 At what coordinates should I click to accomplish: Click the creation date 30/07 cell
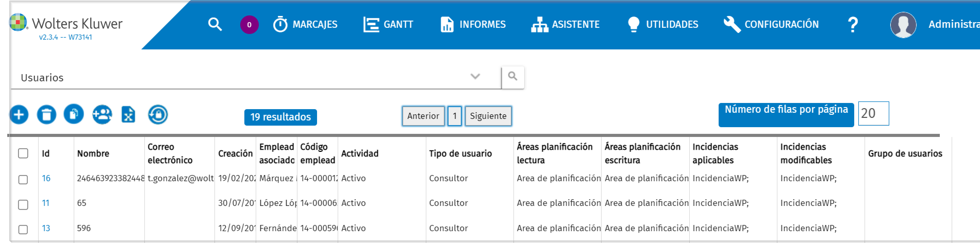(237, 203)
